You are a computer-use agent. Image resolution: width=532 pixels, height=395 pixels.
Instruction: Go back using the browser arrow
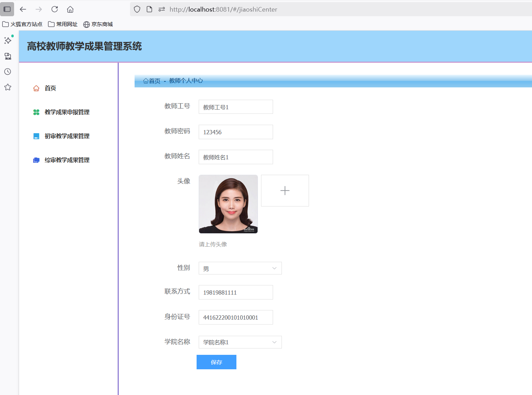(x=23, y=9)
